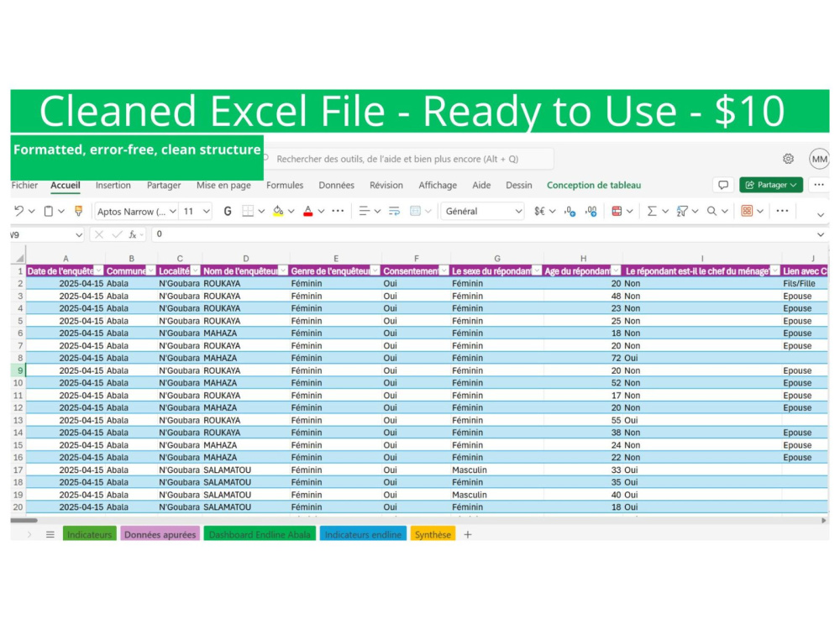This screenshot has width=840, height=630.
Task: Click the decrease decimal icon
Action: [570, 211]
